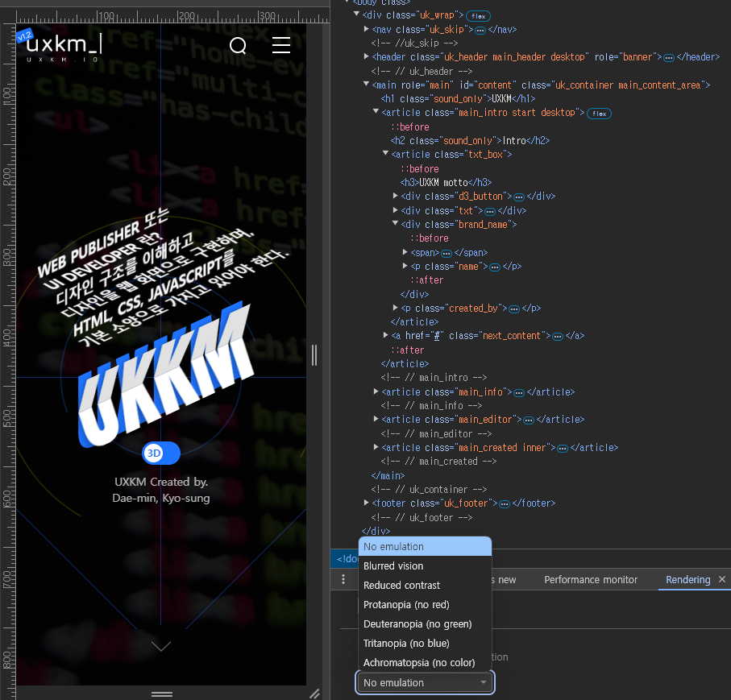Collapse the brand_name div node

(x=396, y=224)
